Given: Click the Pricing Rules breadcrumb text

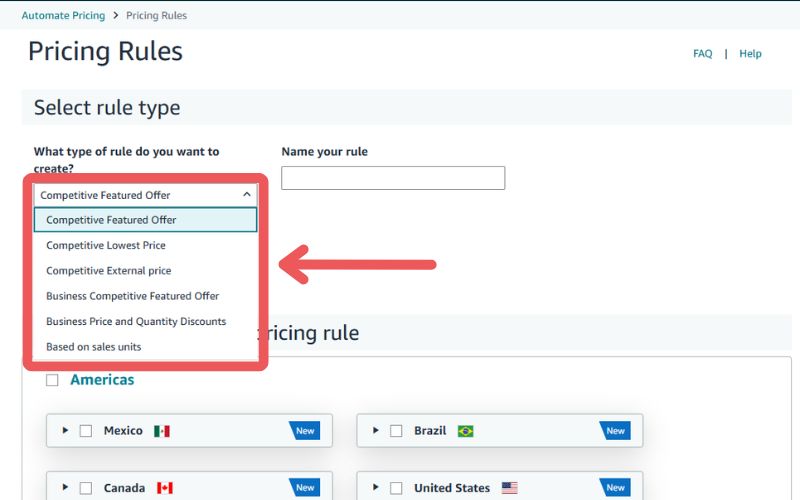Looking at the screenshot, I should point(157,15).
